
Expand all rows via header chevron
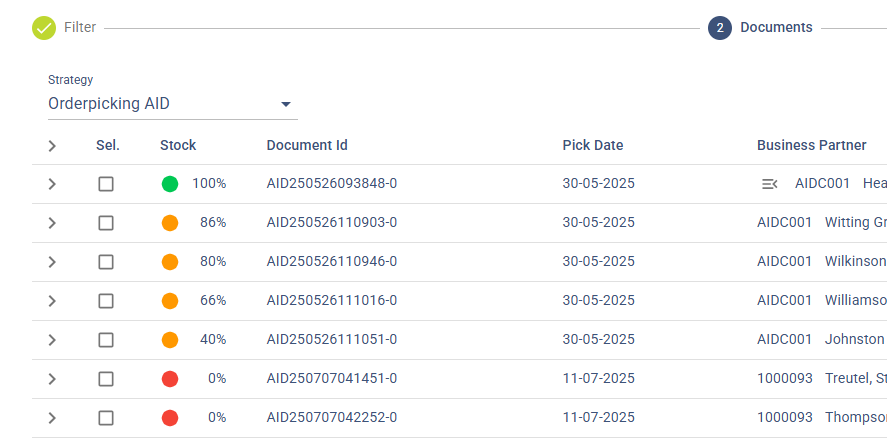(x=52, y=146)
